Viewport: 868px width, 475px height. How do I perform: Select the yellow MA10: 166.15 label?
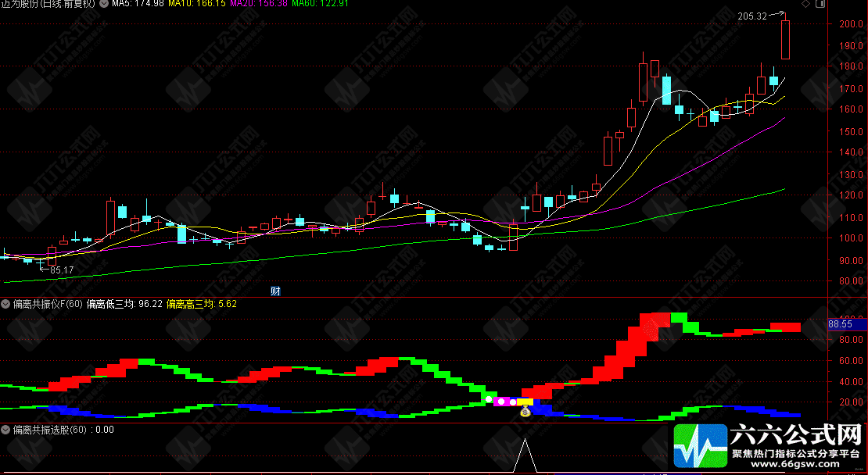(x=196, y=4)
